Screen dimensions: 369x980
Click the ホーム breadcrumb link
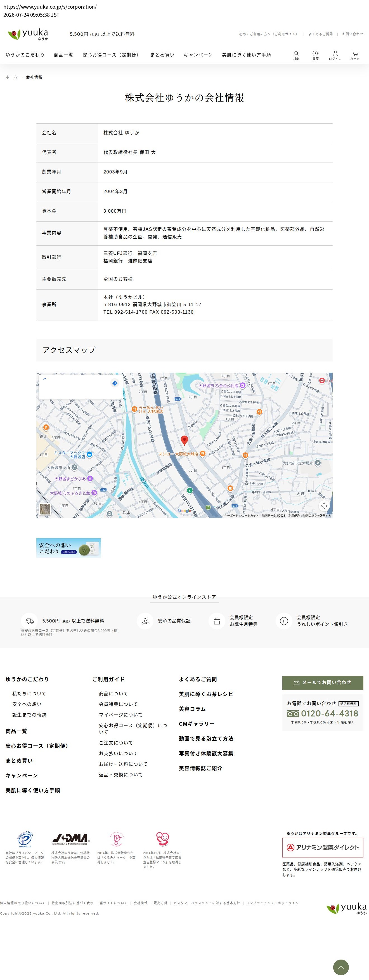coord(11,77)
